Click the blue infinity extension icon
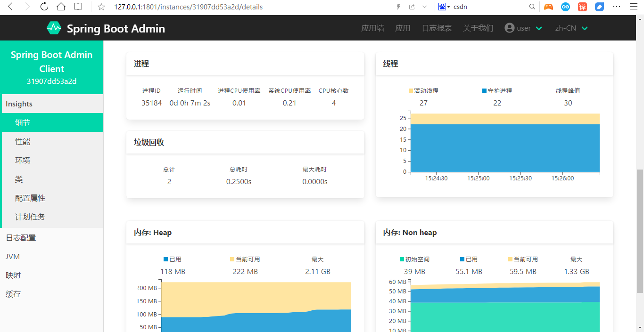 565,7
